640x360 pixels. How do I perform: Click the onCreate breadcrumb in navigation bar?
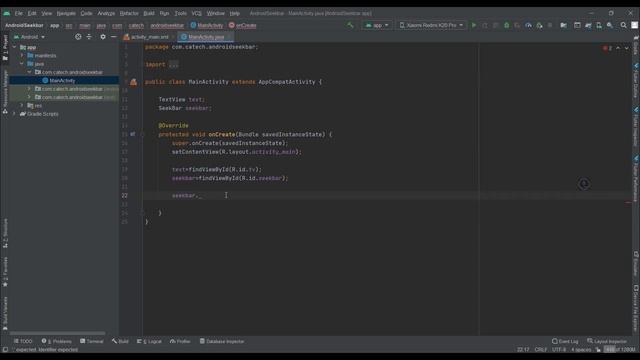[x=242, y=25]
